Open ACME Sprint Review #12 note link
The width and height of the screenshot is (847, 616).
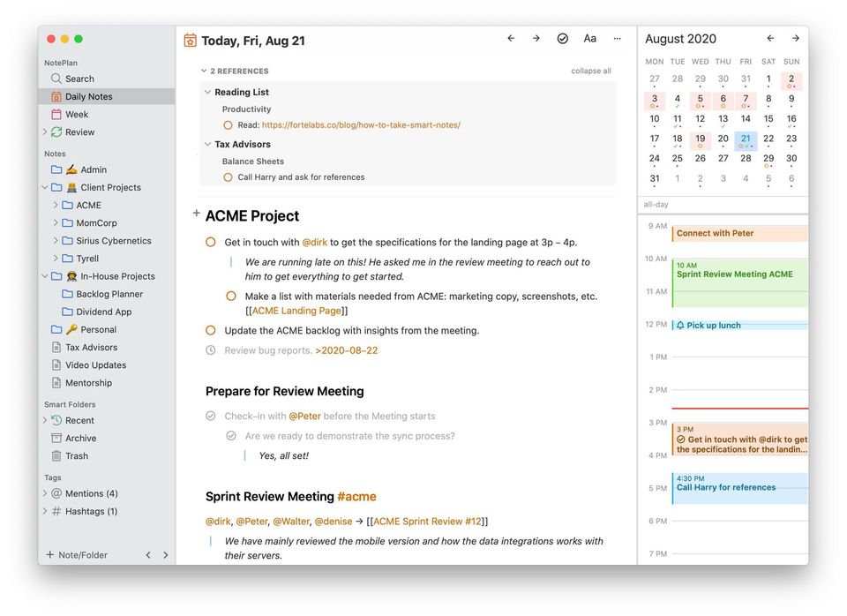point(427,522)
